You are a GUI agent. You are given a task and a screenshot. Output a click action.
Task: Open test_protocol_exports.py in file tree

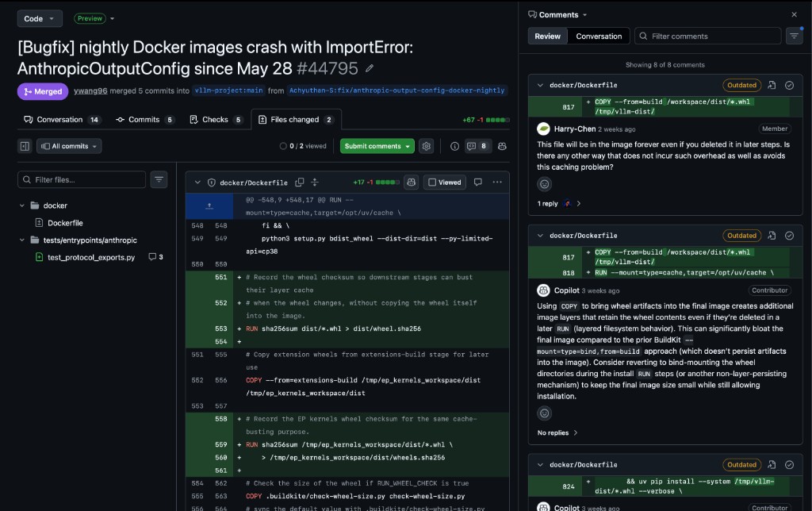(91, 257)
